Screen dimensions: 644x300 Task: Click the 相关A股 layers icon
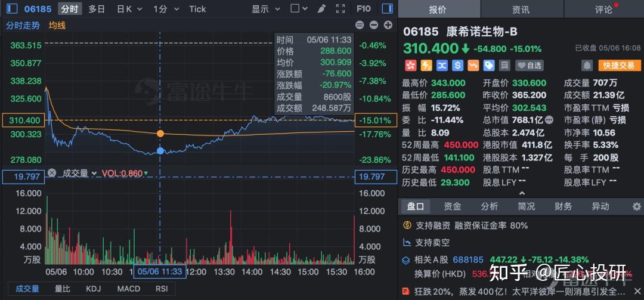point(406,259)
